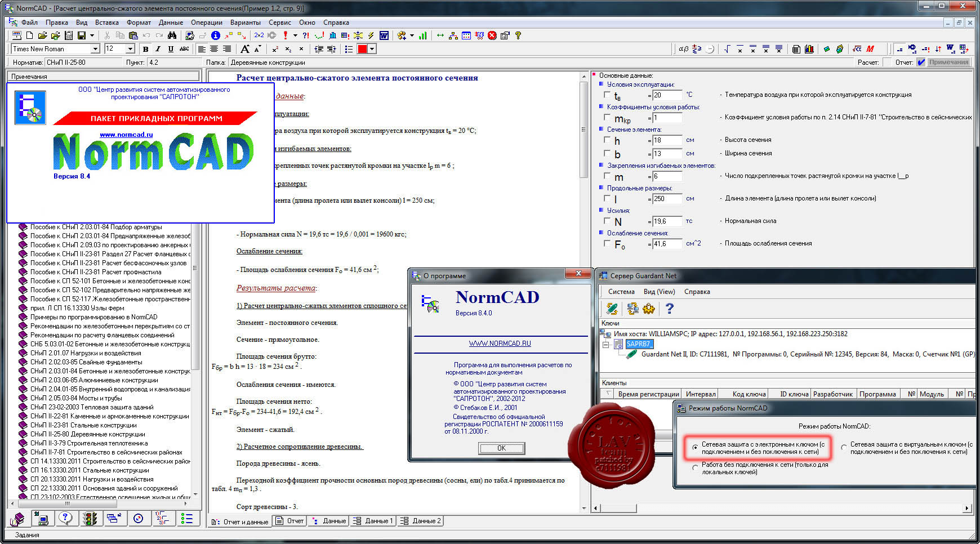Click the document vertical scrollbar
The width and height of the screenshot is (980, 544).
coord(584,293)
